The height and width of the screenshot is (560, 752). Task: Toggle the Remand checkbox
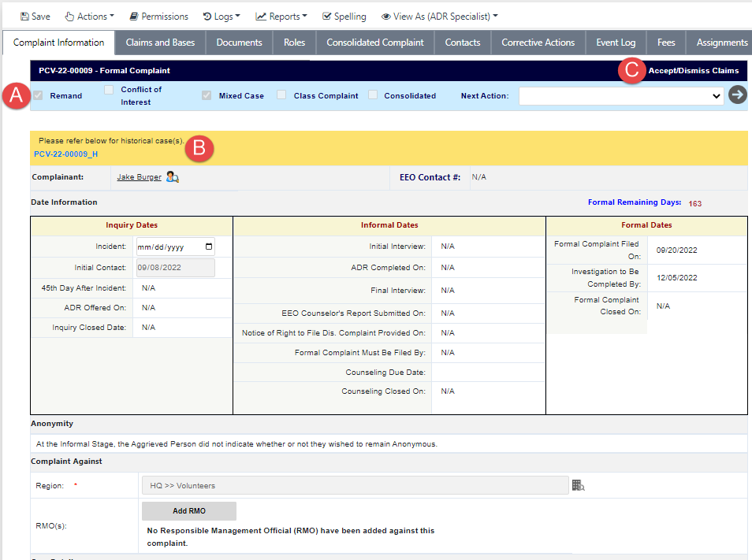pyautogui.click(x=39, y=95)
